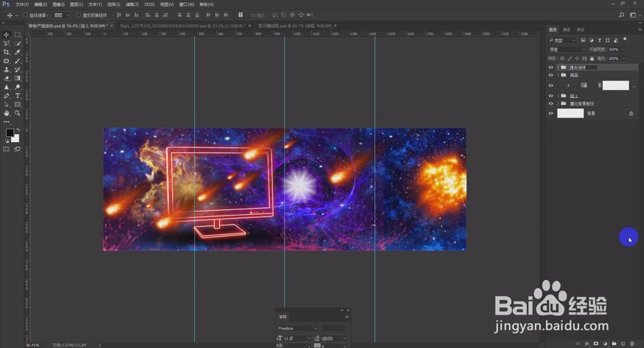Tick the 显示变换控件 checkbox
Screen dimensions: 644x348
coord(79,15)
